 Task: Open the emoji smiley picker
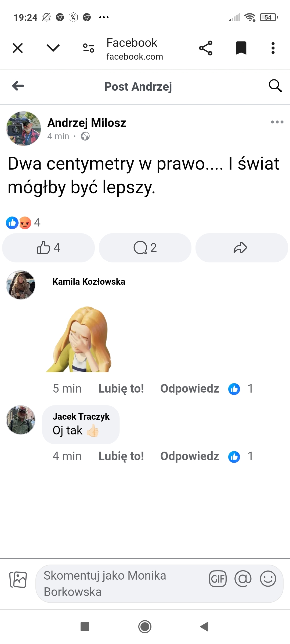tap(268, 579)
